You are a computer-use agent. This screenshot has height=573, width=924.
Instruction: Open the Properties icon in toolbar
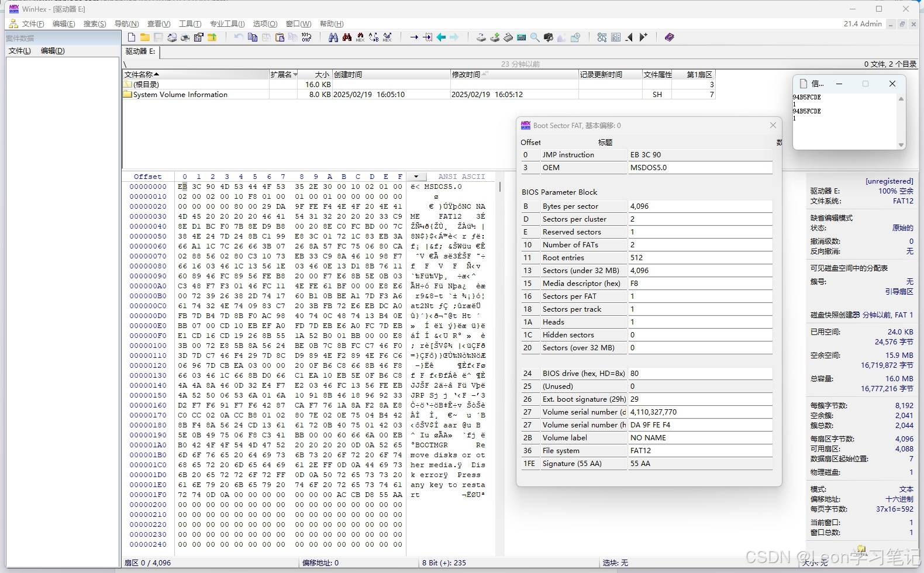(x=199, y=37)
